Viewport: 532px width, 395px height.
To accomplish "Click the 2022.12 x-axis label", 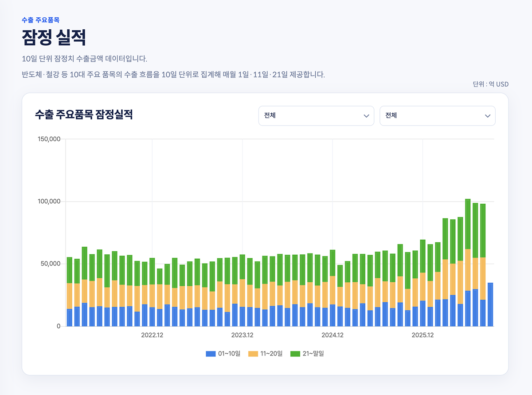I will 152,335.
